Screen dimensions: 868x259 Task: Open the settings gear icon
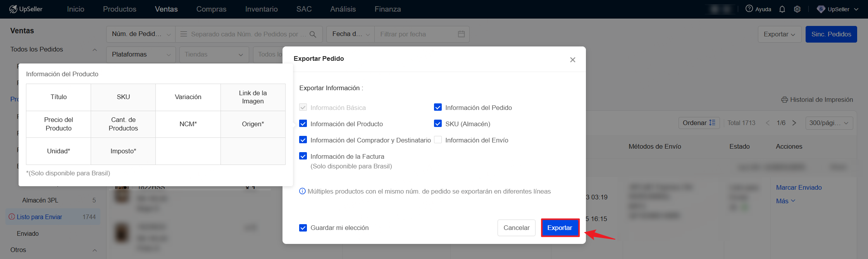point(797,9)
